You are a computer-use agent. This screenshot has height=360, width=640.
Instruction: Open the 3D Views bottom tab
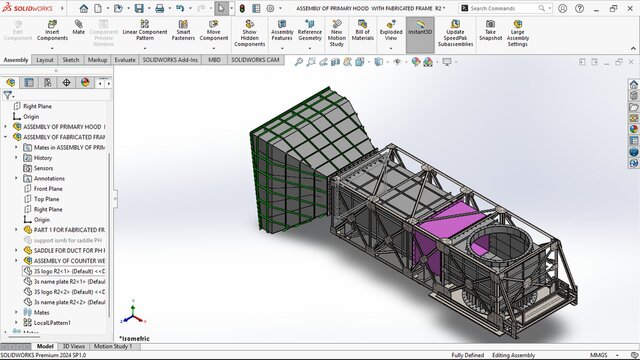74,346
